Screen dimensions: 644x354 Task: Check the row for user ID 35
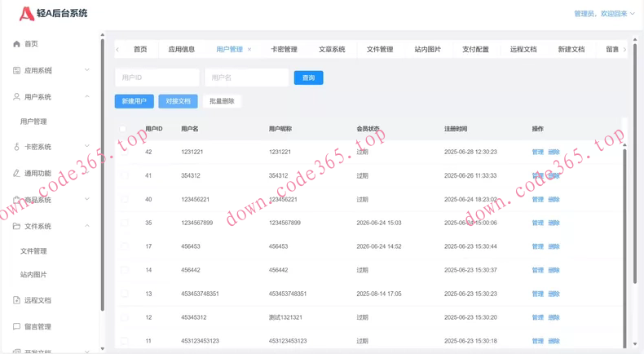click(x=125, y=223)
